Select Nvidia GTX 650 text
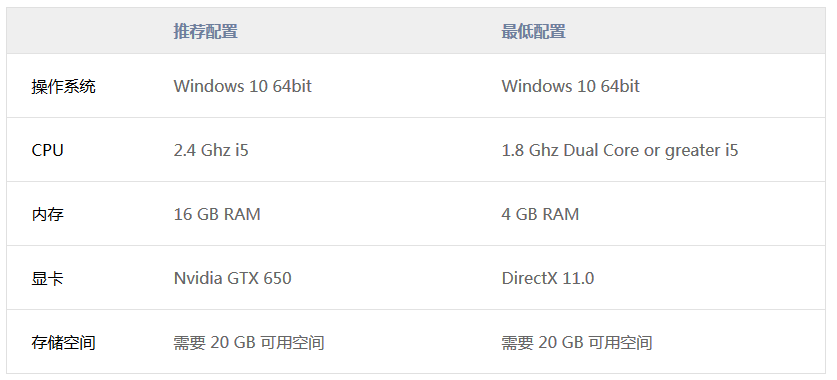This screenshot has height=380, width=837. point(233,279)
